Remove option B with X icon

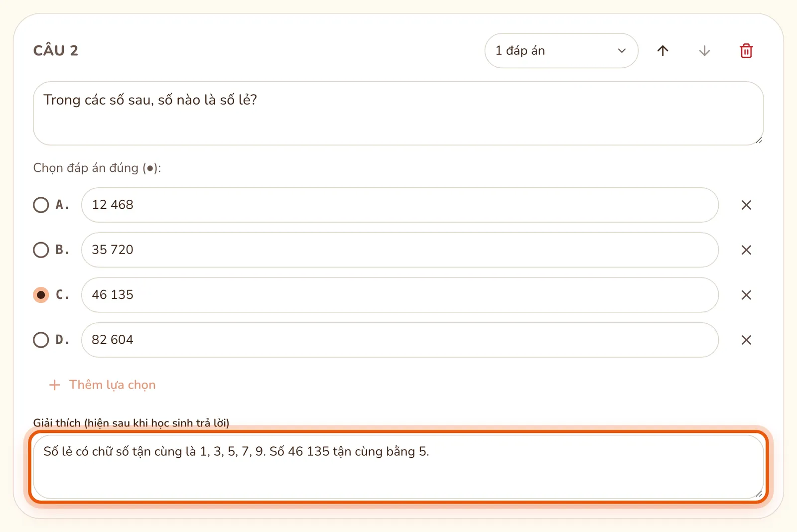click(x=746, y=250)
